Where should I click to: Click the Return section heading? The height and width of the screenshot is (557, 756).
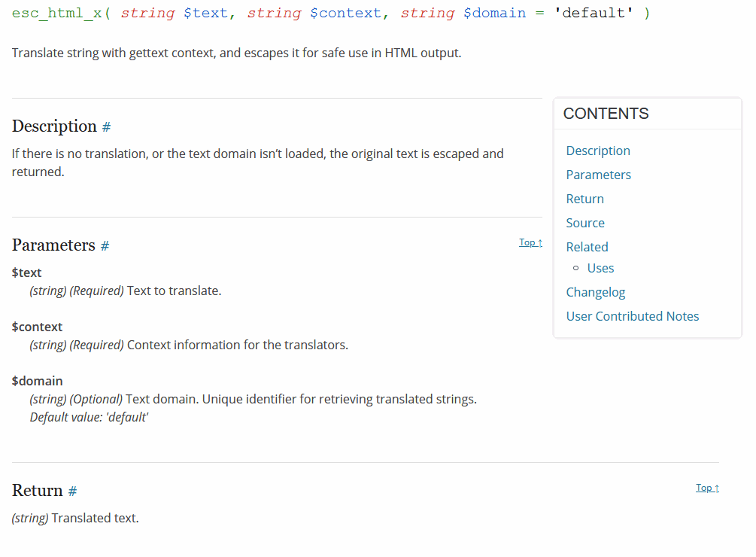click(x=37, y=491)
